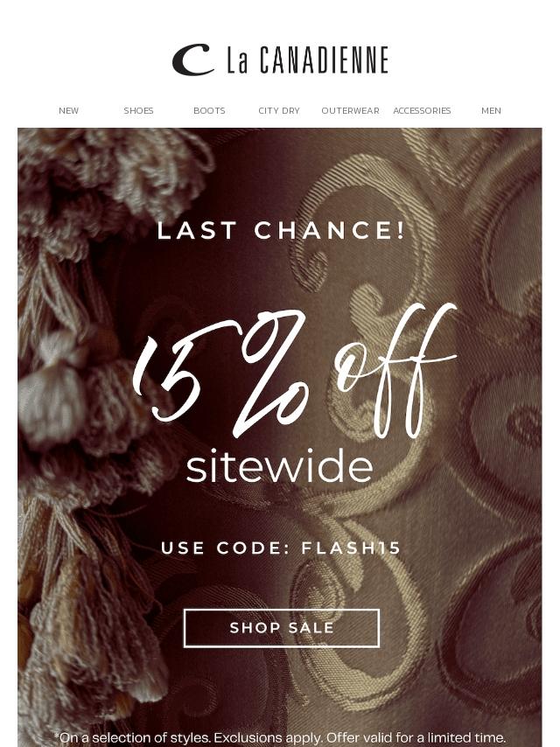Screen dimensions: 560x747
Task: Click the exclusions disclaimer footnote
Action: 280,738
